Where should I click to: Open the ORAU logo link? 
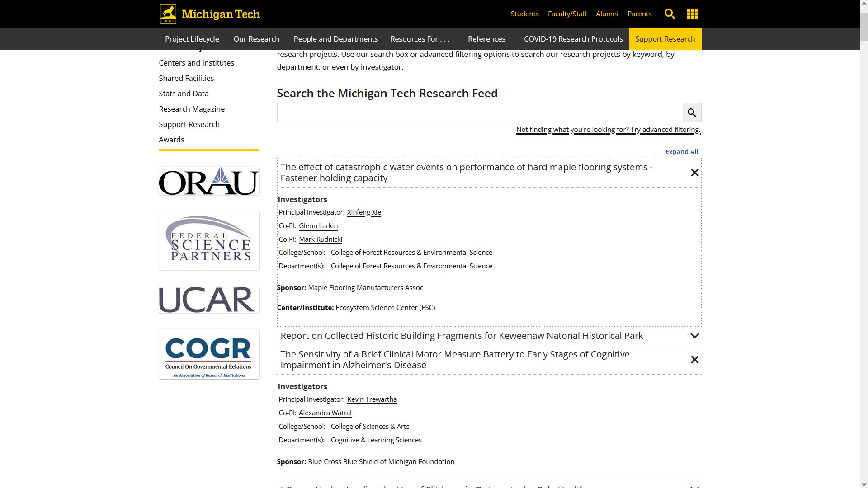click(x=209, y=181)
